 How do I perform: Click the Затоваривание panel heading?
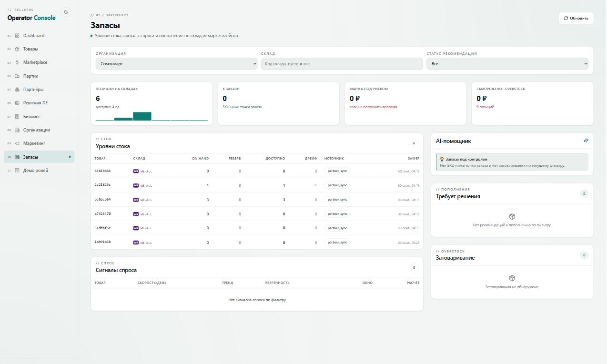pos(455,258)
